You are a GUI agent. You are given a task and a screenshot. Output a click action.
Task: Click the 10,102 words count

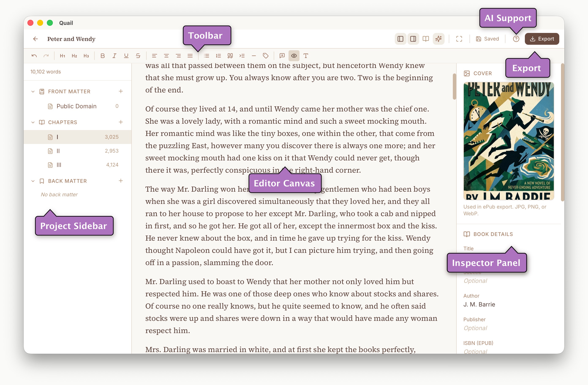point(45,72)
